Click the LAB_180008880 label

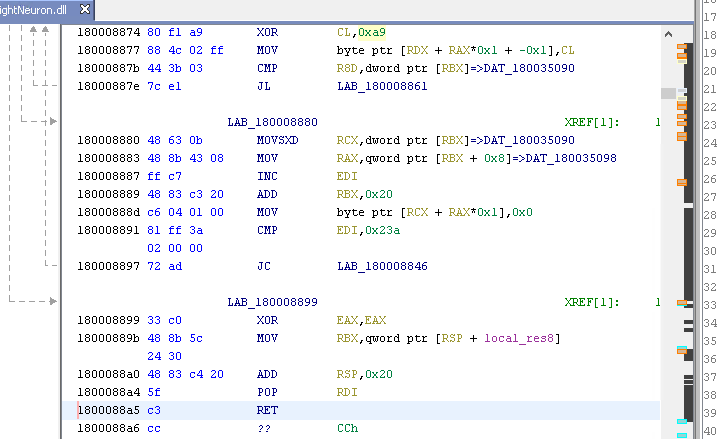tap(273, 122)
